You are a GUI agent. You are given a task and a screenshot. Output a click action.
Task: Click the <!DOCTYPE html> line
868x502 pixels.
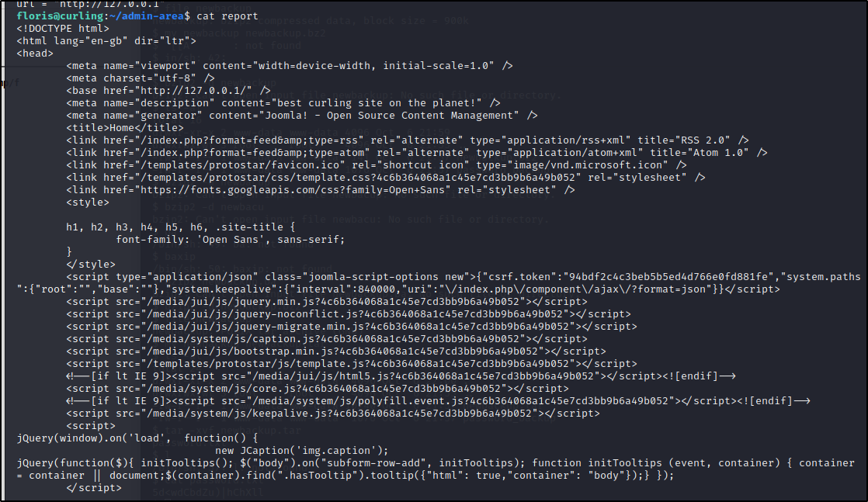coord(63,28)
